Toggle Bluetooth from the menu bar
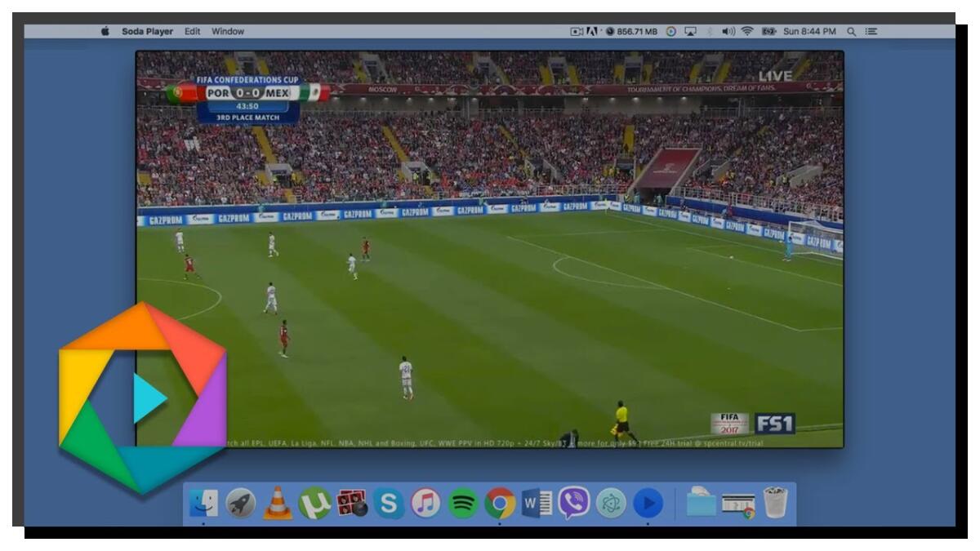 pos(710,30)
